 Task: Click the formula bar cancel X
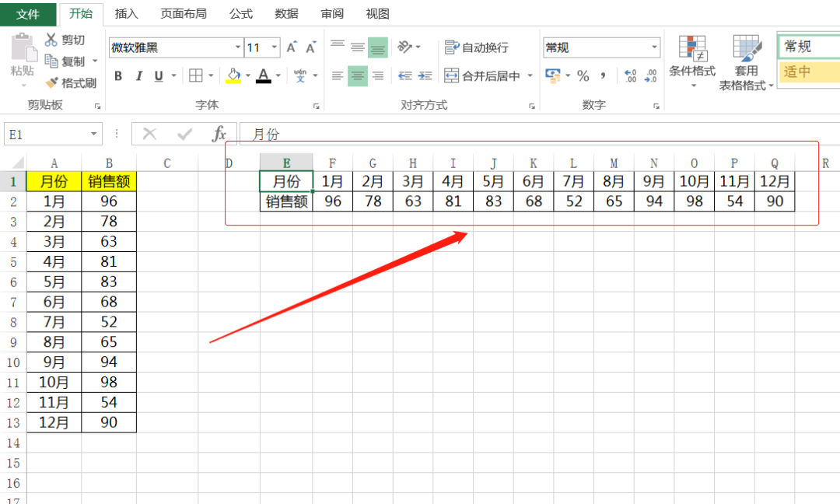pyautogui.click(x=149, y=134)
